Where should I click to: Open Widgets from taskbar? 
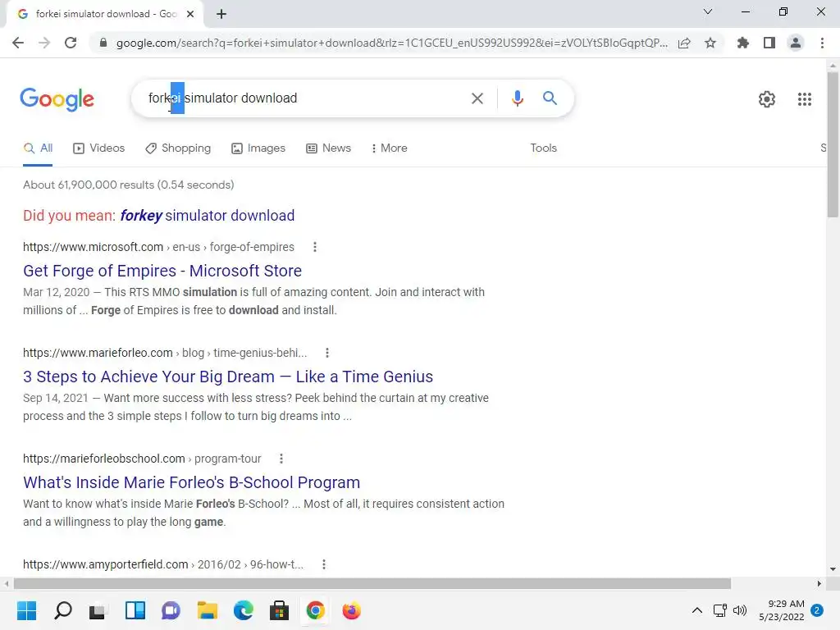click(x=135, y=610)
